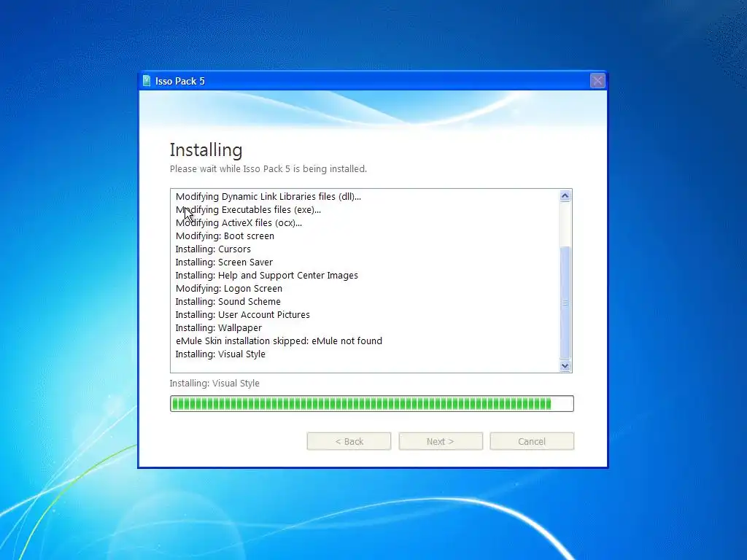Click the Isso Pack 5 title bar icon

tap(147, 81)
